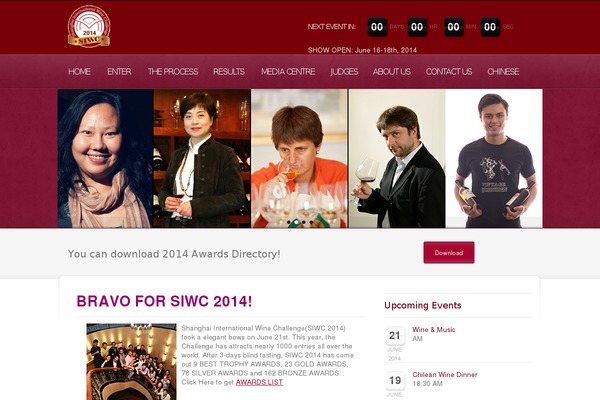Open the Chilean Wine Dinner event
This screenshot has height=400, width=600.
pos(445,375)
